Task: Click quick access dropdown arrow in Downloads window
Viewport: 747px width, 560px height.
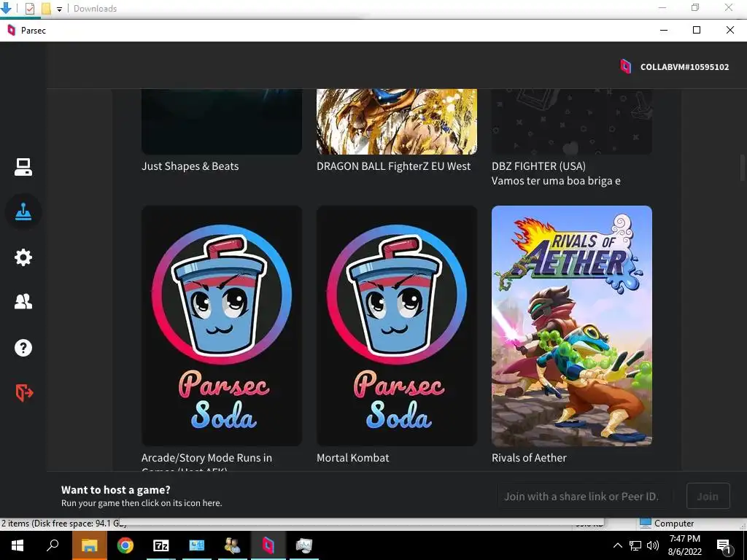Action: [59, 9]
